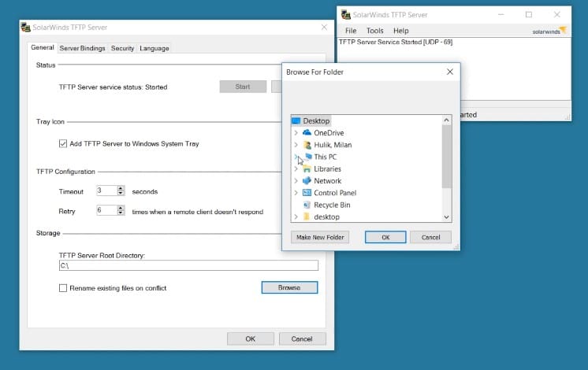Click the blue Desktop icon at tree root
This screenshot has height=370, width=588.
pyautogui.click(x=296, y=120)
